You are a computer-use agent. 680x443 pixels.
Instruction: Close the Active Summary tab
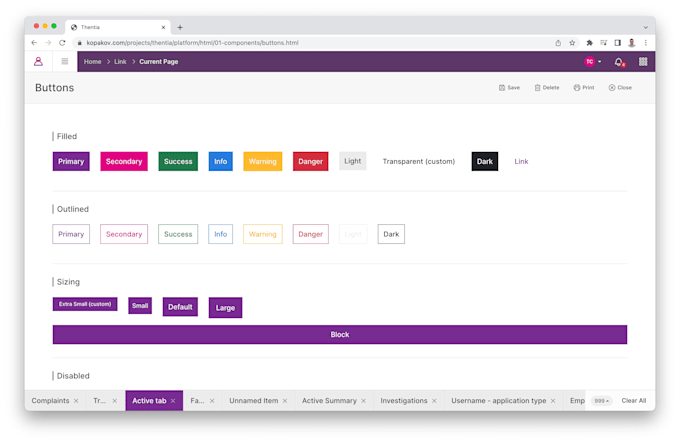click(363, 401)
